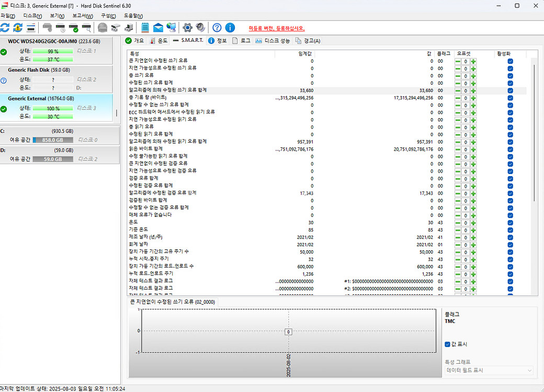Click the blue information (i) toolbar icon
The height and width of the screenshot is (392, 544).
coord(230,28)
